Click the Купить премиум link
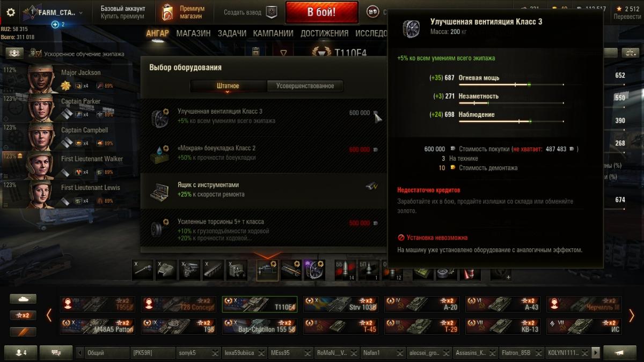This screenshot has height=362, width=644. click(122, 17)
